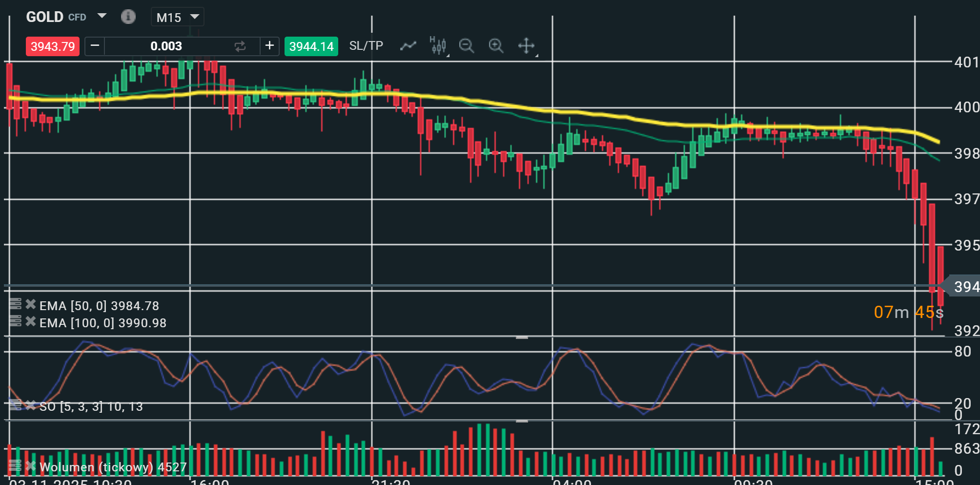
Task: Click the 0.003 volume input field
Action: coord(166,46)
